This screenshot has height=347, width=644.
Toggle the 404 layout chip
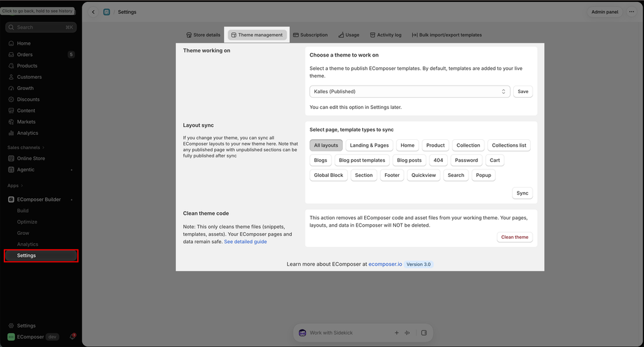point(438,161)
